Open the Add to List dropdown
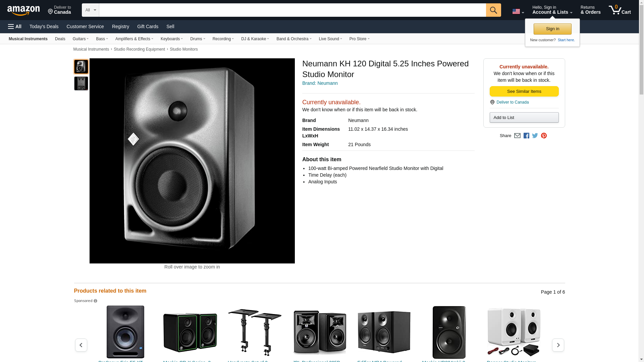The height and width of the screenshot is (362, 644). click(x=524, y=118)
